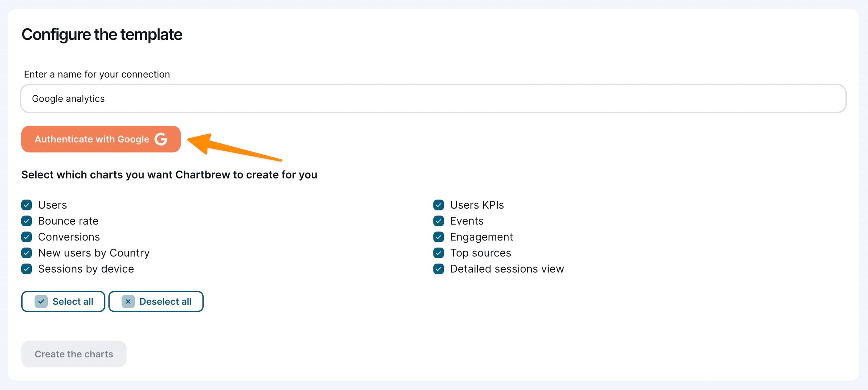This screenshot has width=868, height=390.
Task: Disable the Events chart checkbox
Action: click(438, 221)
